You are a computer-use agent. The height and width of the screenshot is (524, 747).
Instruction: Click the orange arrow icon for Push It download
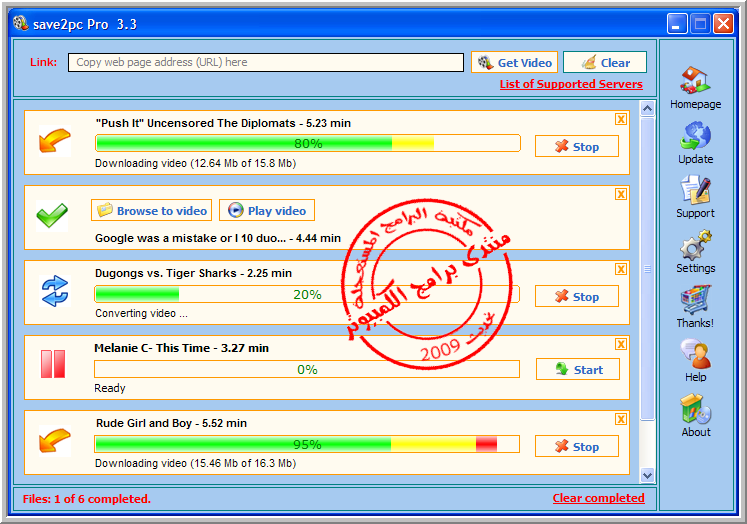pos(55,141)
